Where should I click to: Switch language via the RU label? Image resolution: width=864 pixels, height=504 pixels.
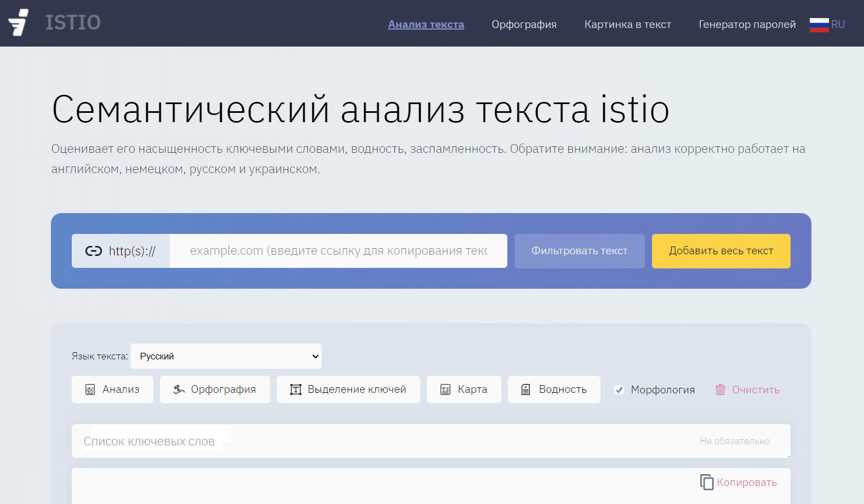pos(838,24)
